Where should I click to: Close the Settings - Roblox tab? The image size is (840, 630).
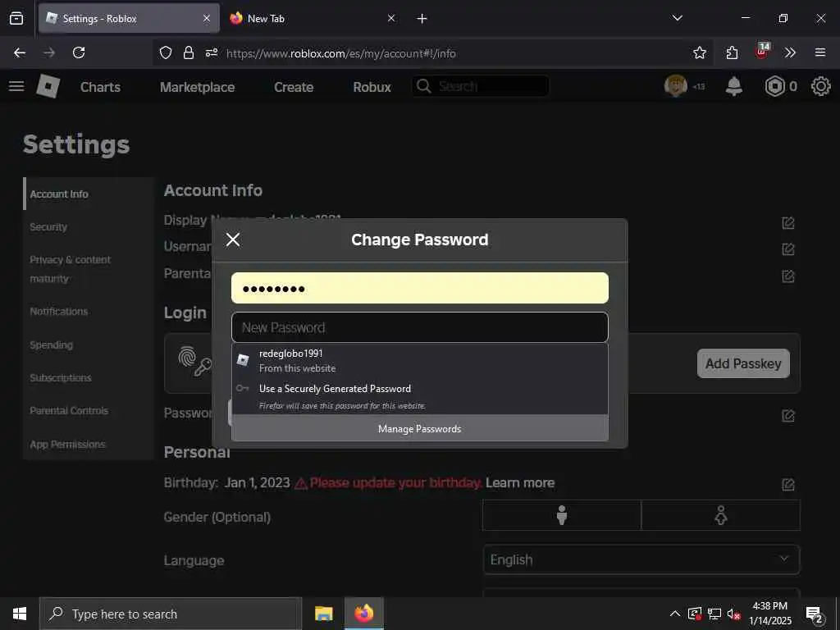tap(207, 18)
